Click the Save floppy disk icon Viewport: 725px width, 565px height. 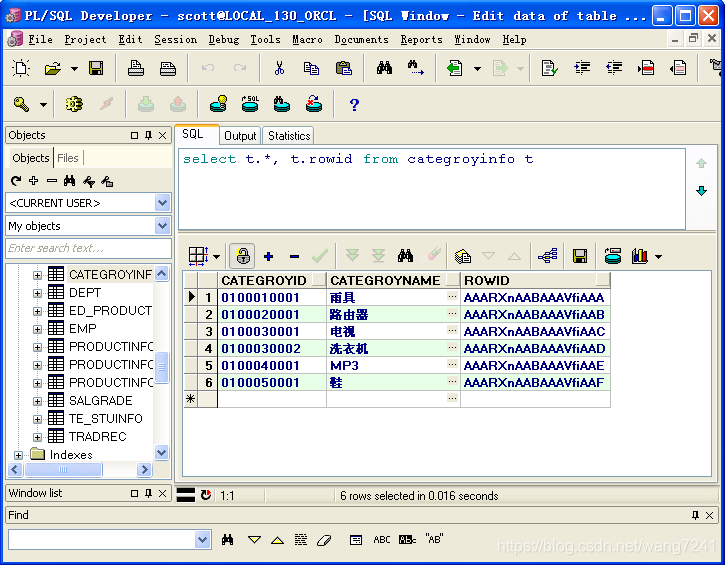96,68
